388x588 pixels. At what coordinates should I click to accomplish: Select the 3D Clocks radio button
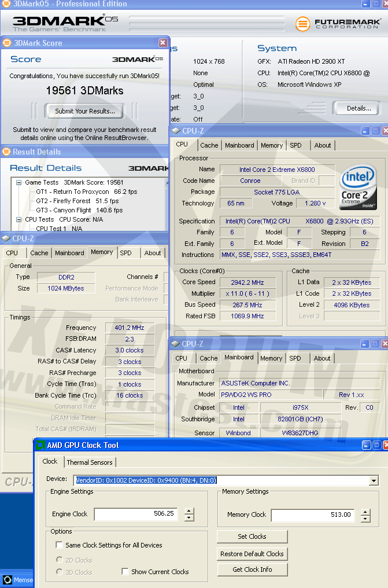point(59,572)
